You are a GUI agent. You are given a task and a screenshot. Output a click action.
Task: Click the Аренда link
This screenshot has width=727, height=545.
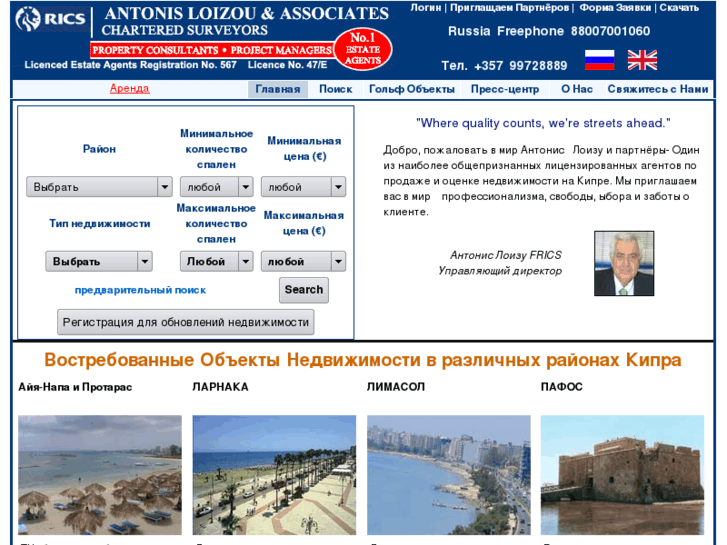(x=129, y=88)
